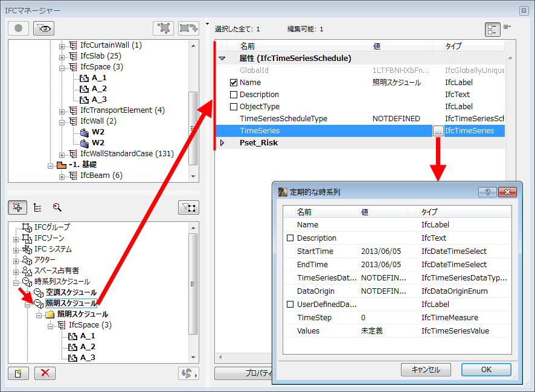Image resolution: width=535 pixels, height=392 pixels.
Task: Expand IfcSlab (25) node
Action: pyautogui.click(x=62, y=57)
